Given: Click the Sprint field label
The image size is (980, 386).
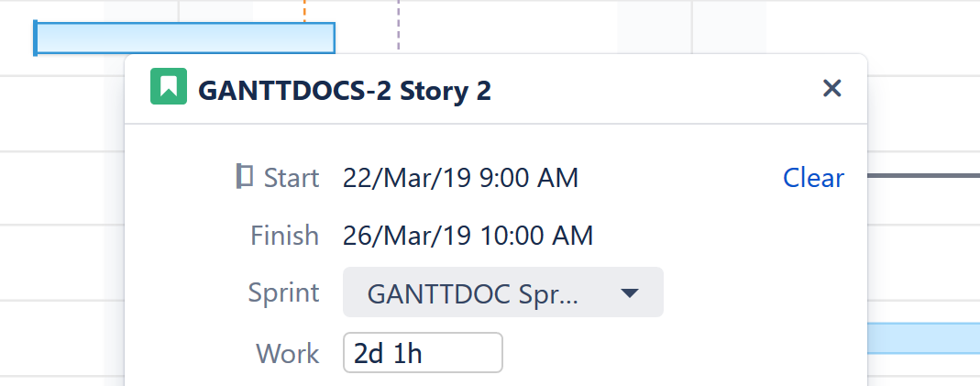Looking at the screenshot, I should pos(284,293).
